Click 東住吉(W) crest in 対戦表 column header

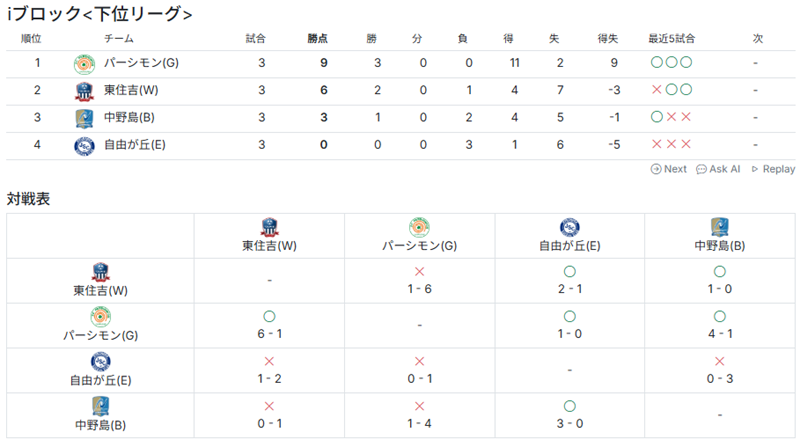point(269,227)
